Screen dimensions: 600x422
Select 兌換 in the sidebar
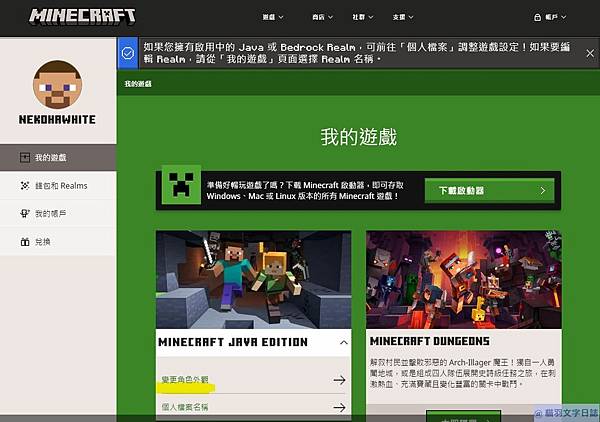tap(58, 242)
